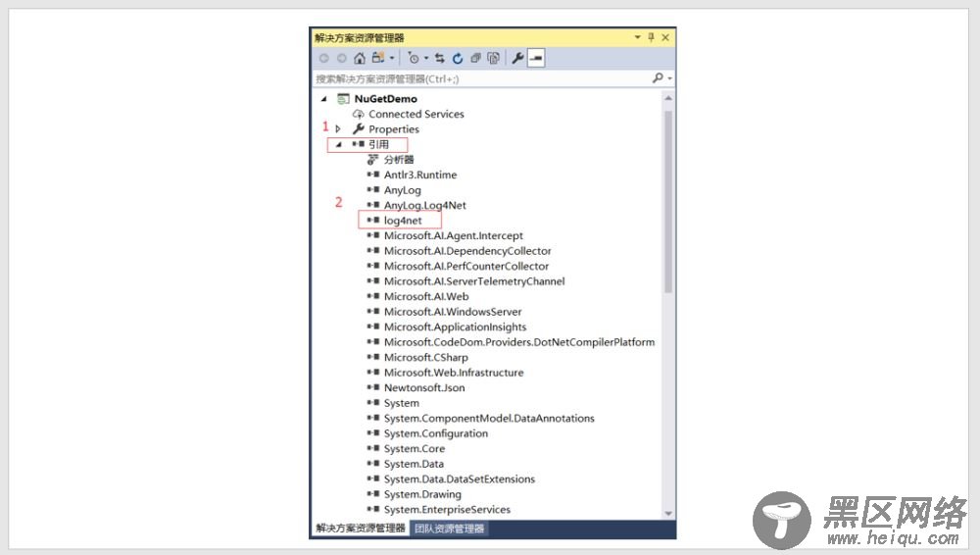Click the Back navigation arrow in toolbar

323,58
